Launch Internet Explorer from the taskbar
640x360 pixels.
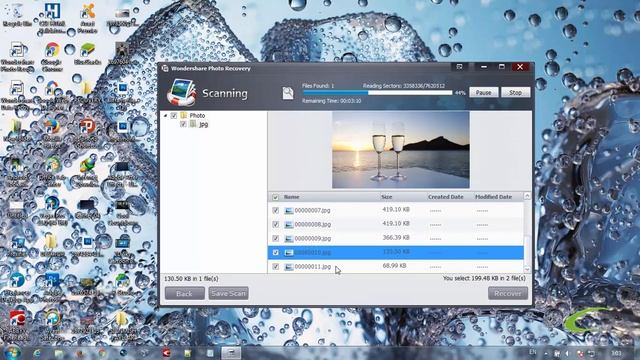[37, 353]
